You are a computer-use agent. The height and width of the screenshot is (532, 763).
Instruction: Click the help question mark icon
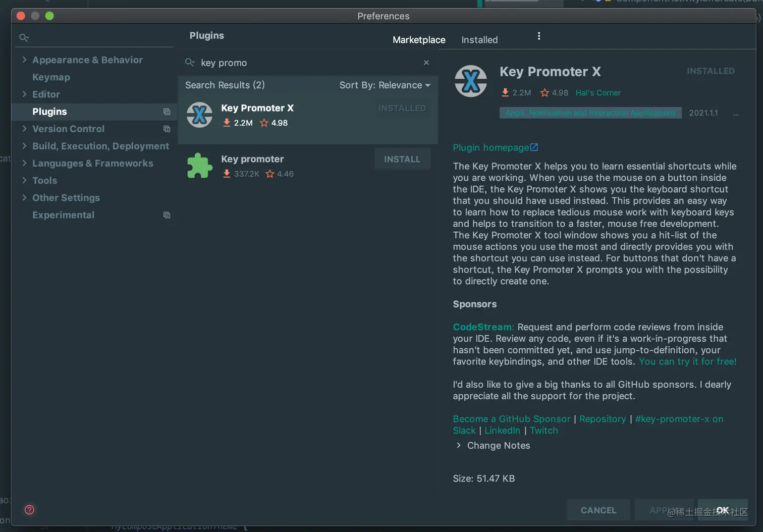pos(30,510)
